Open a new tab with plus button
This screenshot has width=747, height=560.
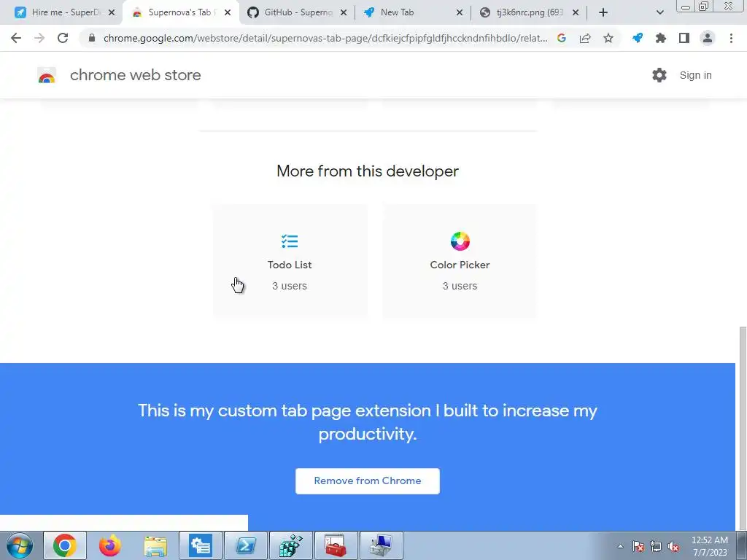point(603,12)
